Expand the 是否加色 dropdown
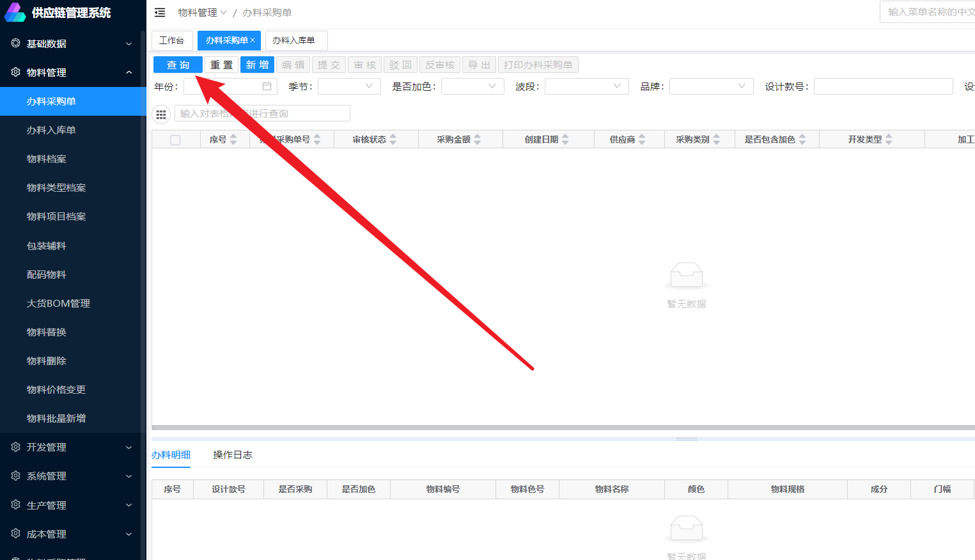Viewport: 975px width, 560px height. (x=472, y=86)
